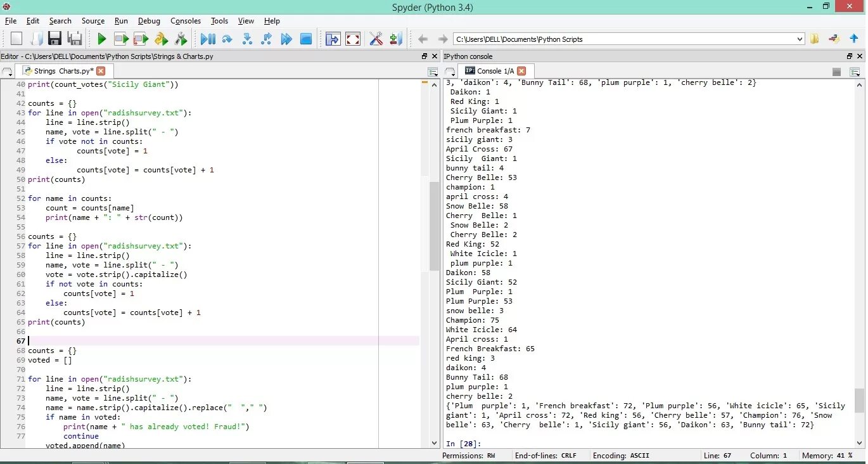Run cell and advance icon
This screenshot has height=464, width=868.
pos(141,39)
